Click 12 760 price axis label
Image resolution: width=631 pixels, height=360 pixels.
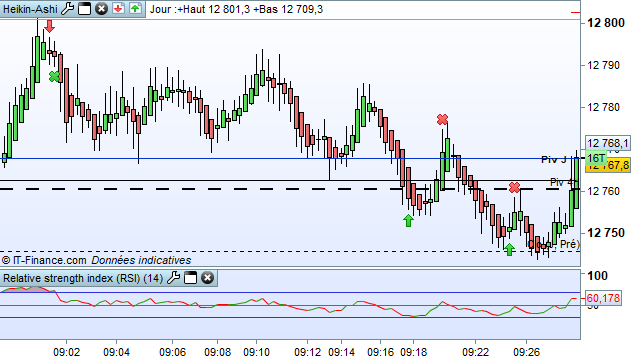[x=603, y=191]
